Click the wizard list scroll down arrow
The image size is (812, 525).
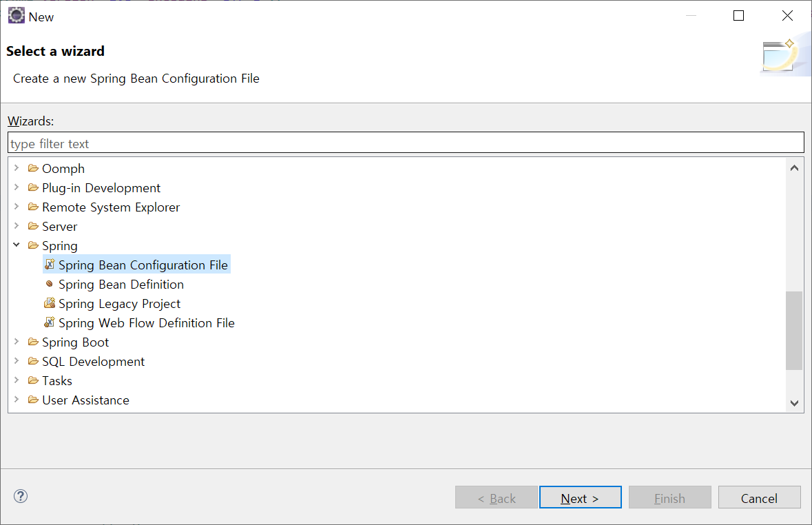pyautogui.click(x=794, y=402)
